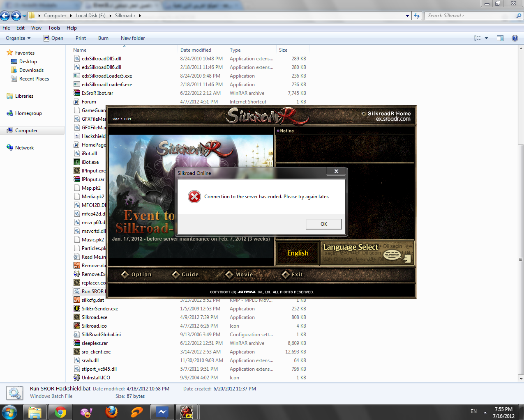This screenshot has height=420, width=524.
Task: Click the ExSroR Ibot.rar archive icon
Action: [77, 93]
